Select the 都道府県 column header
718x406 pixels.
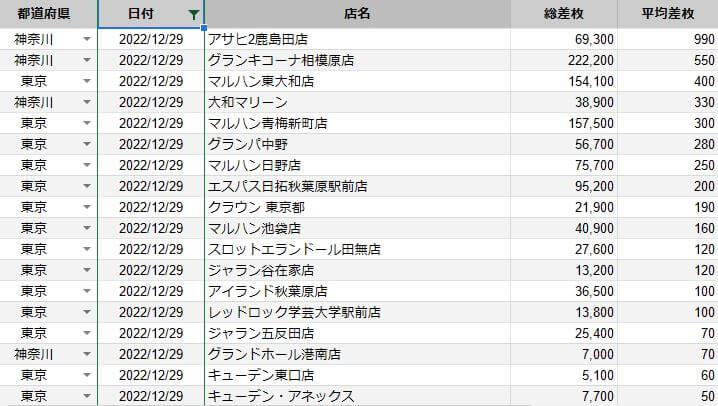[49, 15]
